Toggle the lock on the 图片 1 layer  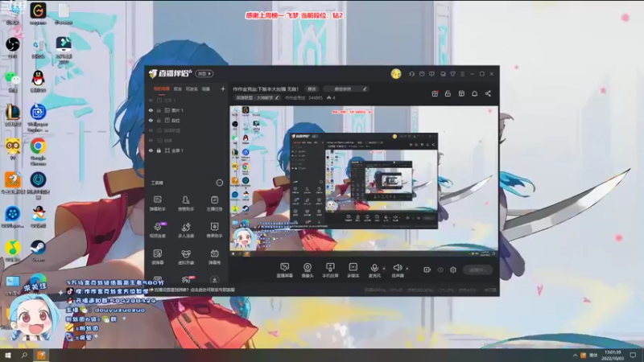click(x=159, y=110)
